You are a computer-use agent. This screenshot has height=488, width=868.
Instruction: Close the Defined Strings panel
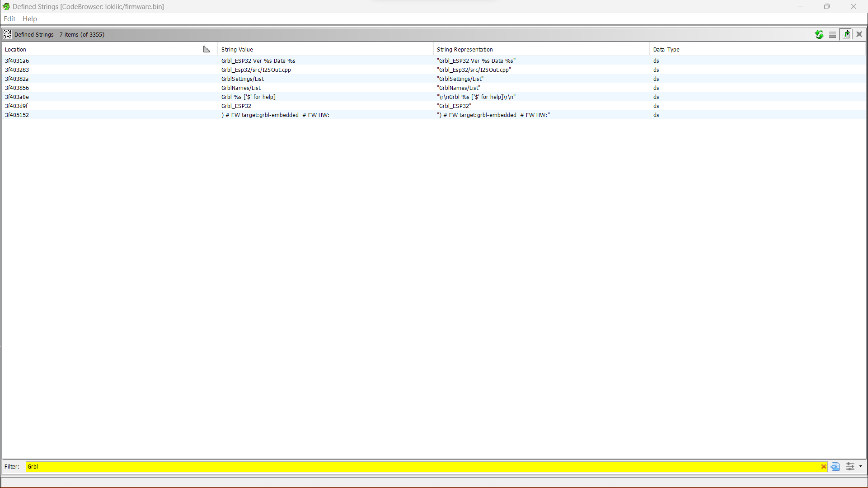point(859,34)
